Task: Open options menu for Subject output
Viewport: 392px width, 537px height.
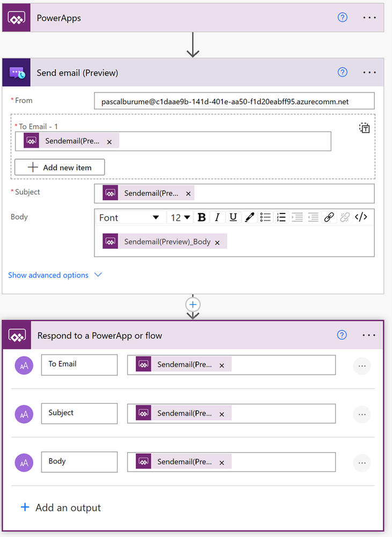Action: click(x=362, y=415)
